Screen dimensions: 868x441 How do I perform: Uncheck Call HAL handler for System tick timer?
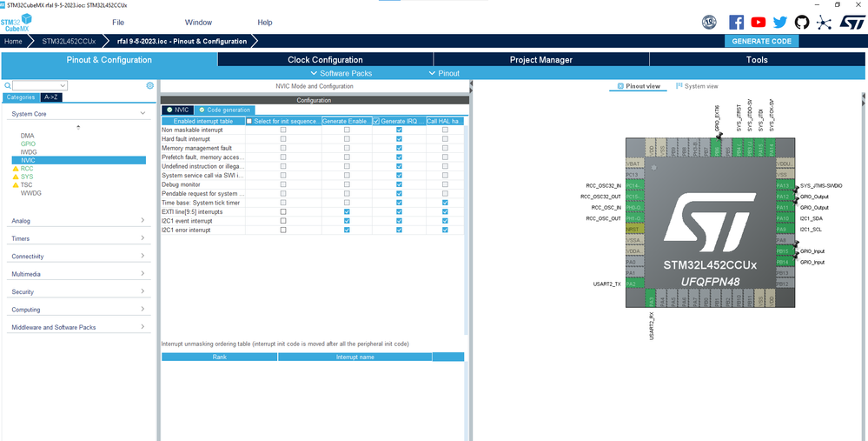tap(445, 203)
